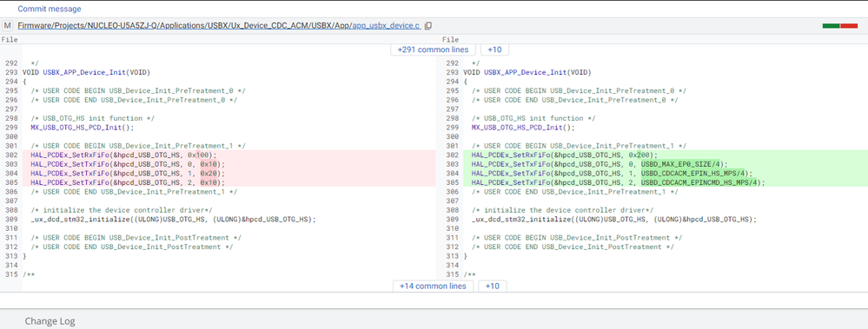Open the Commit message link
Viewport: 868px width, 329px height.
click(50, 9)
